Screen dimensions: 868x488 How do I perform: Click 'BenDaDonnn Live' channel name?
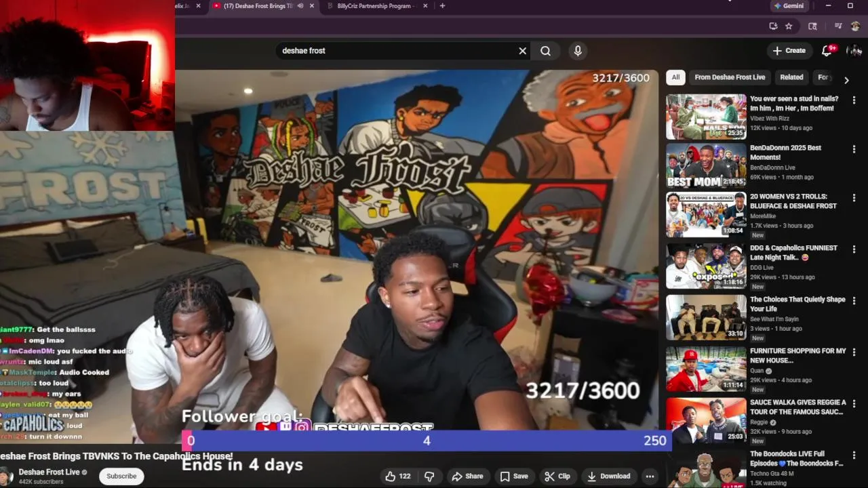772,167
